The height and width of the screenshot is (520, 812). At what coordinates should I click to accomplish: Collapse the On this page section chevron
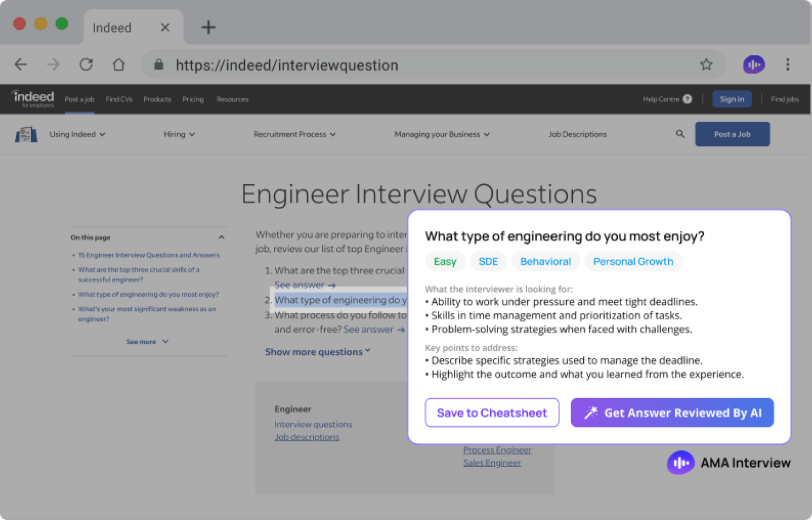[221, 238]
